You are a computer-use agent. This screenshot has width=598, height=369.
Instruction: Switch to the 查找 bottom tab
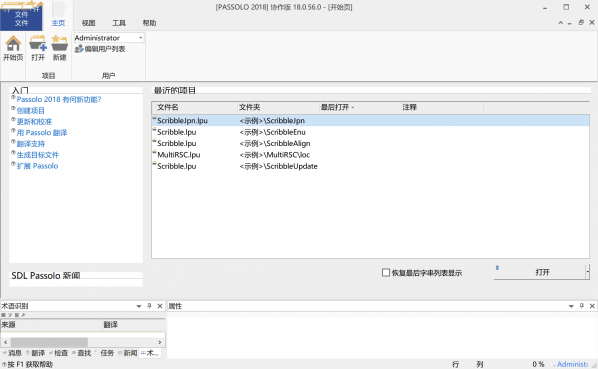click(x=82, y=353)
